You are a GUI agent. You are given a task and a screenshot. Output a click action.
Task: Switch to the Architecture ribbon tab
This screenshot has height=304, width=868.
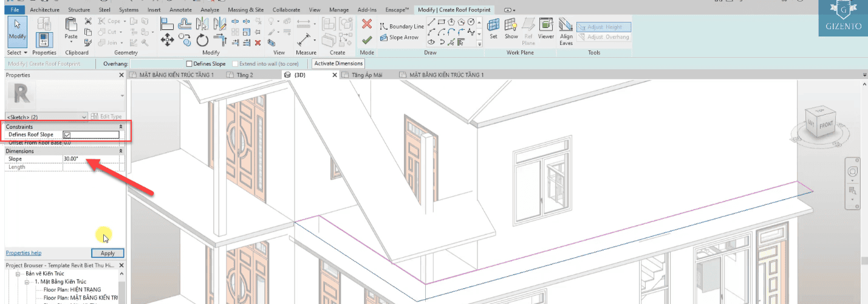[44, 10]
